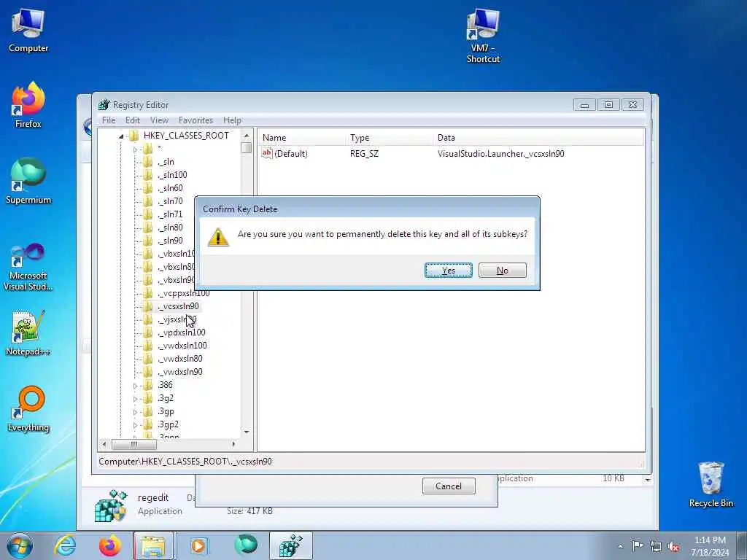Image resolution: width=747 pixels, height=560 pixels.
Task: Select the ._sln80 key folder icon
Action: click(148, 227)
